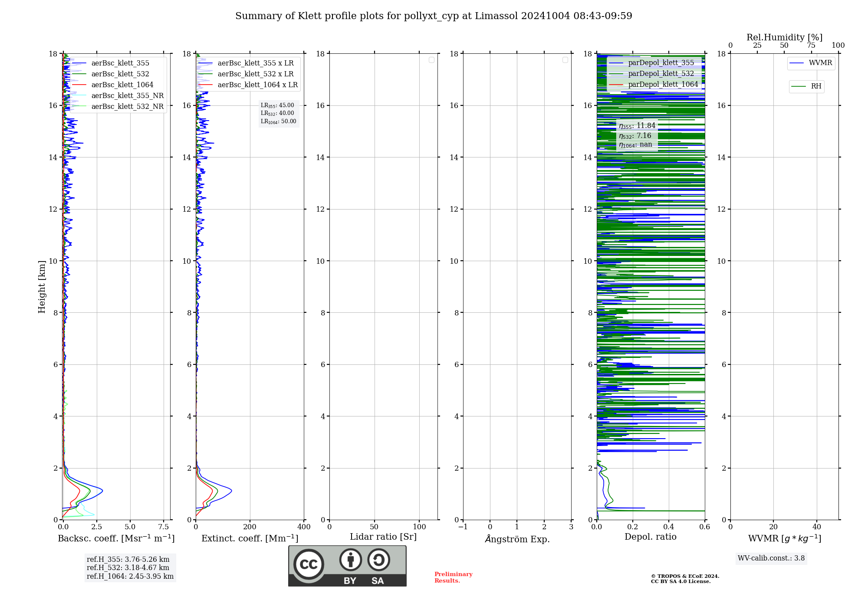Click the '© TROPOS & ECoE 2024.' copyright line
Screen dimensions: 868x590
(x=685, y=576)
